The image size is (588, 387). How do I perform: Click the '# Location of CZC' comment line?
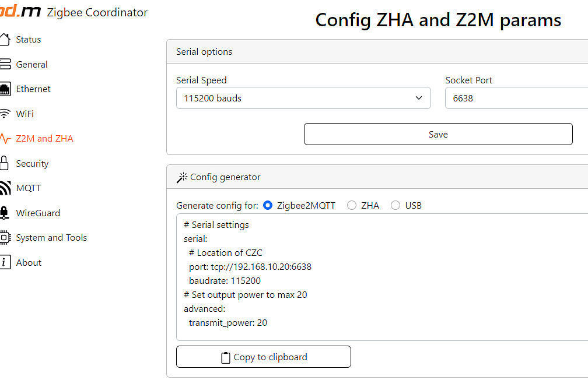tap(225, 252)
